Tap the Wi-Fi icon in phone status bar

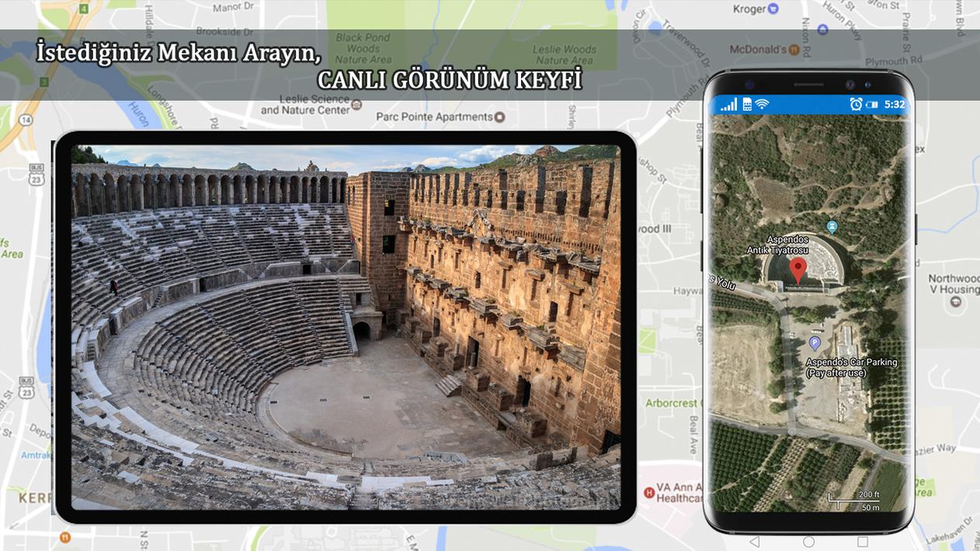tap(762, 104)
